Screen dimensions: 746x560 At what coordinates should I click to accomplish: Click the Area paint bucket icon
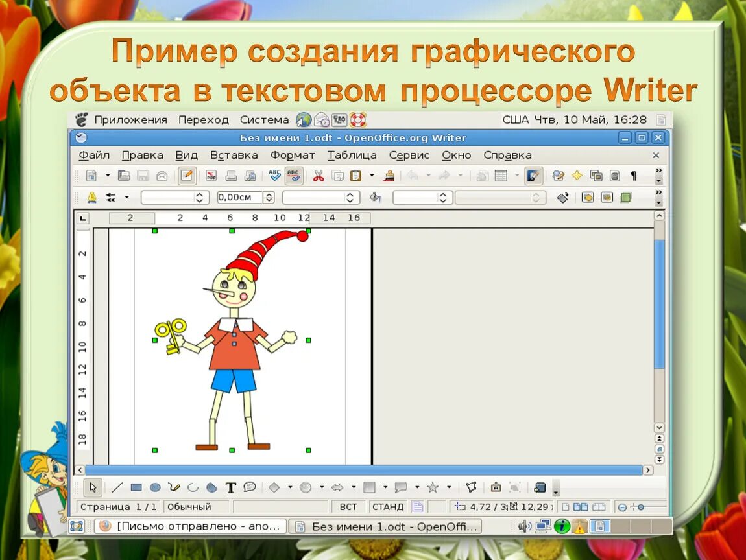(376, 197)
